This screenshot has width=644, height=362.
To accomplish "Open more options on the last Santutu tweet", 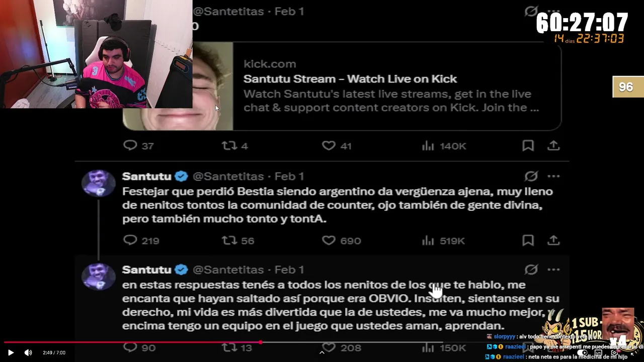I will tap(553, 269).
